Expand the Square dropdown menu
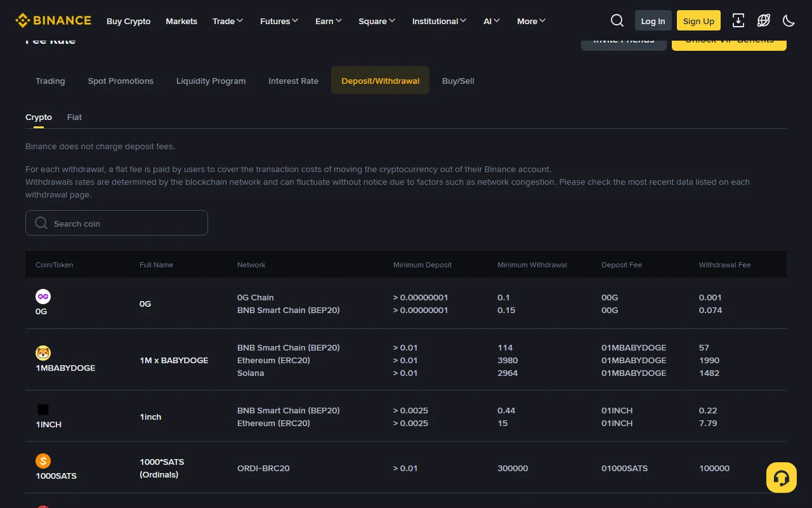Screen dimensions: 812x508 377,21
